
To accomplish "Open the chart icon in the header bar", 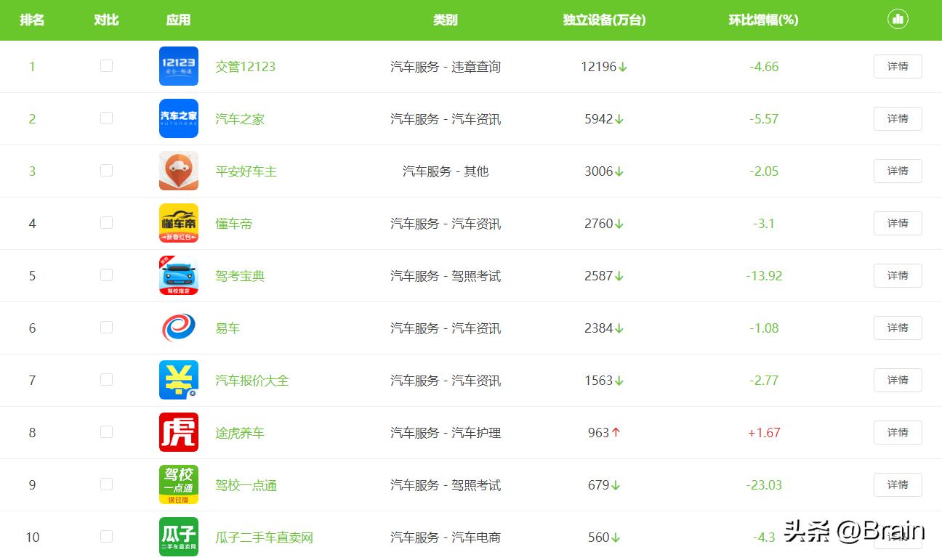I will (898, 20).
